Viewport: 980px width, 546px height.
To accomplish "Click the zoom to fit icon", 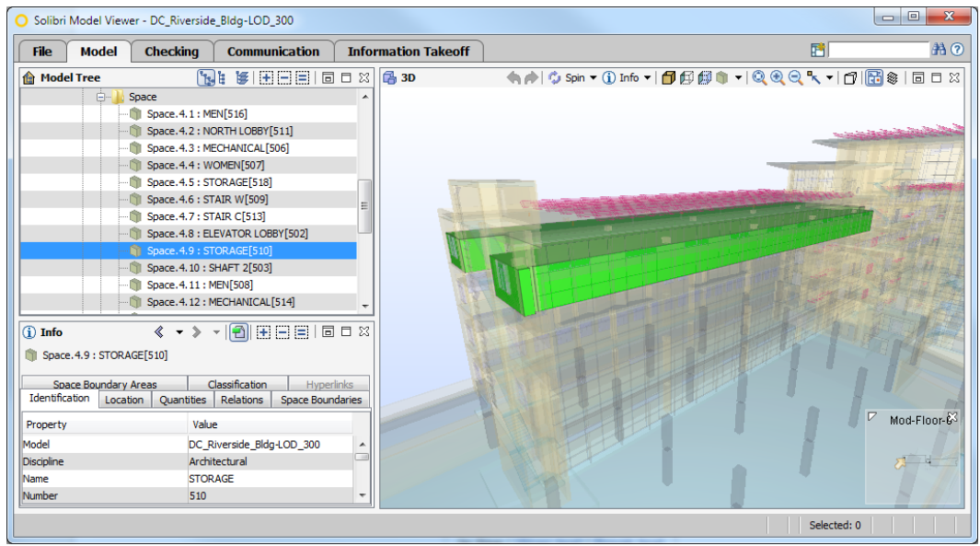I will [x=759, y=77].
